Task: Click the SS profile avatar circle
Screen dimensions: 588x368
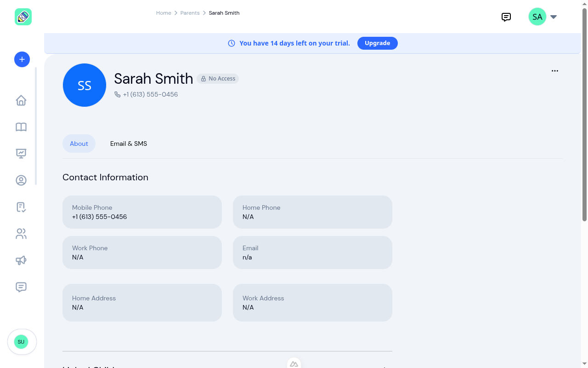Action: click(x=85, y=85)
